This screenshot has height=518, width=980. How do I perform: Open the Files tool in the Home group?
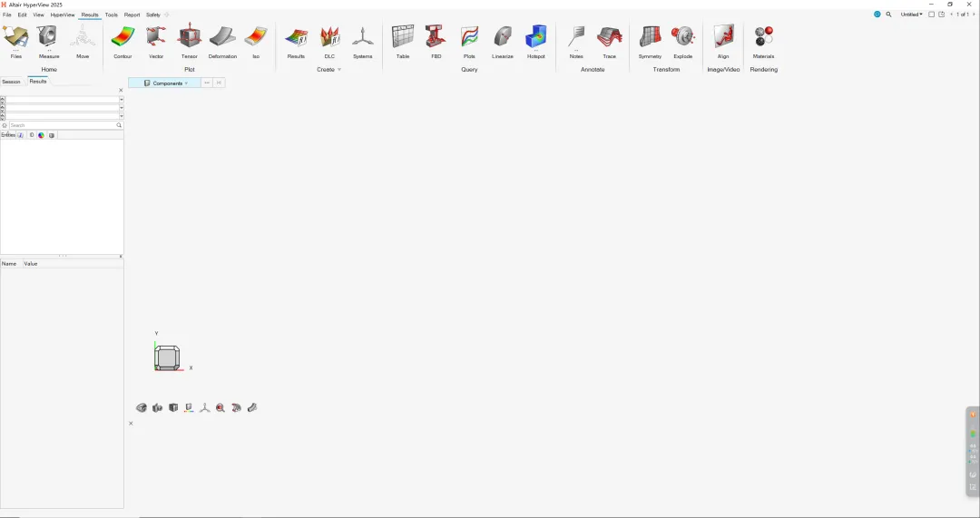[15, 37]
